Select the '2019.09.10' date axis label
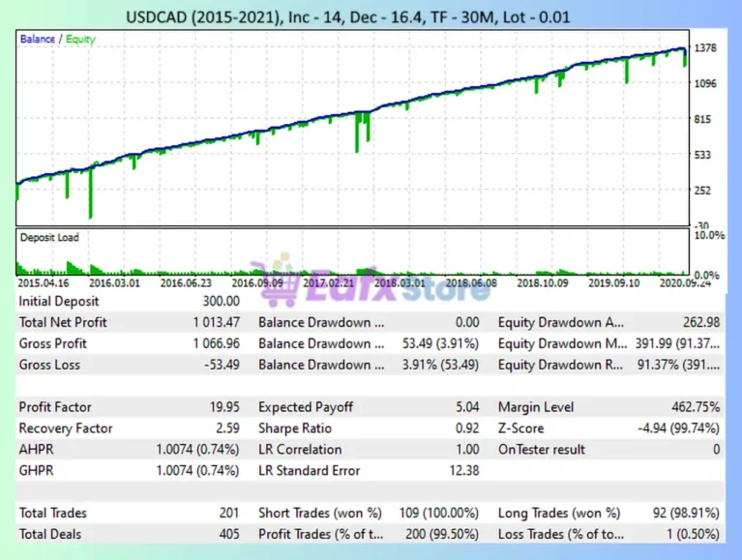Viewport: 742px width, 560px height. coord(613,282)
